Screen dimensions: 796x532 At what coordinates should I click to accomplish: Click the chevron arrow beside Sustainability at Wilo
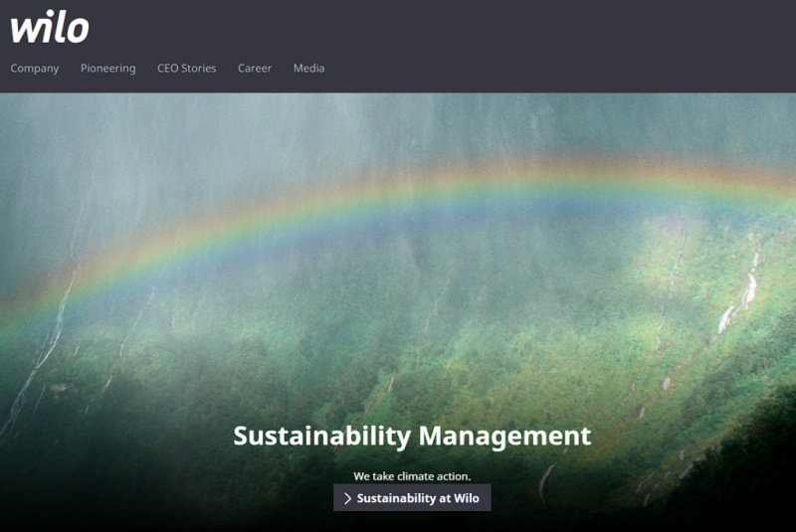pos(347,498)
